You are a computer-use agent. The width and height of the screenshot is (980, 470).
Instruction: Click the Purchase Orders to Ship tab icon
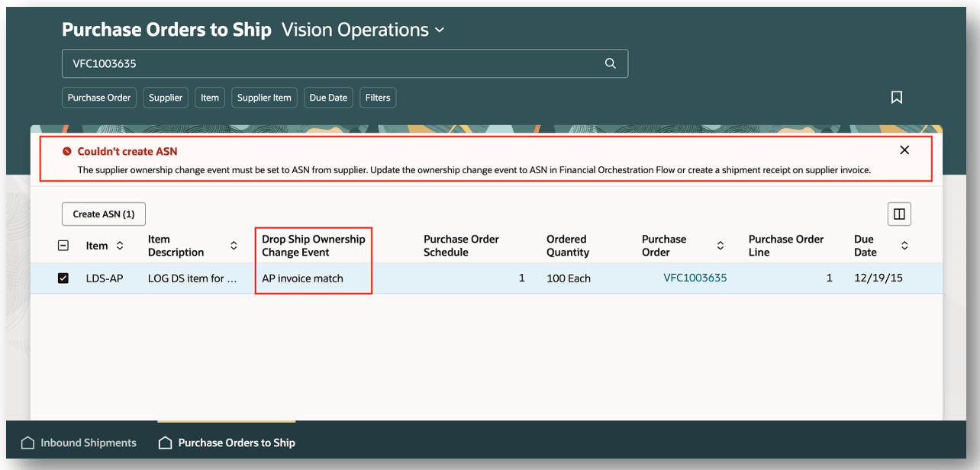click(x=165, y=443)
